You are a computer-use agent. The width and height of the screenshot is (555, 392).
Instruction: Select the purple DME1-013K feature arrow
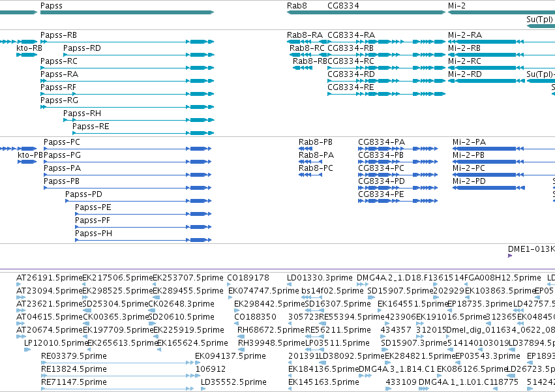[510, 256]
